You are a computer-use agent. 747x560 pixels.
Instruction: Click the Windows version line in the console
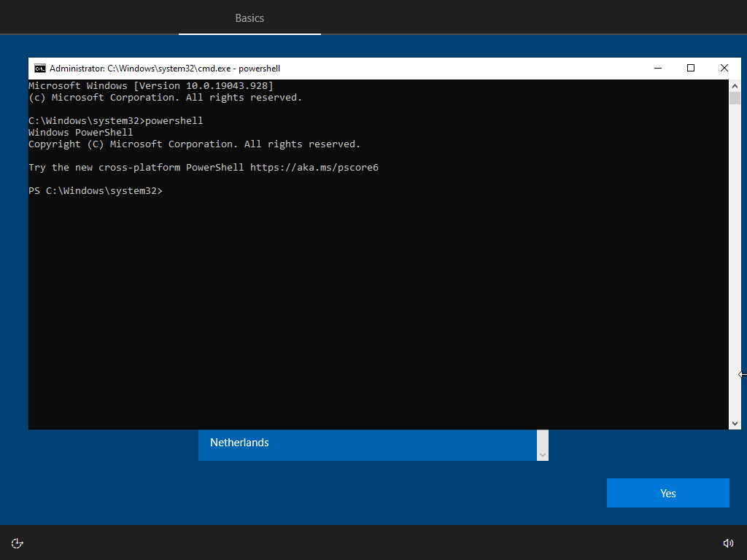151,86
